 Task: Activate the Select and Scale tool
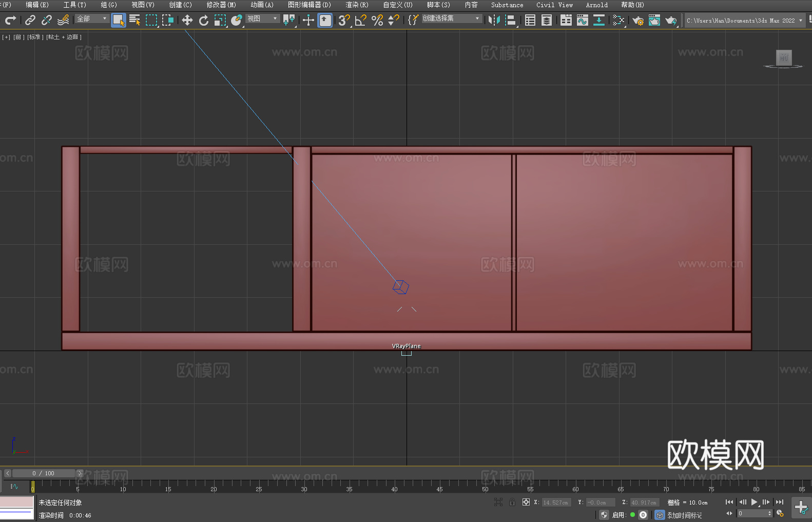[x=220, y=20]
